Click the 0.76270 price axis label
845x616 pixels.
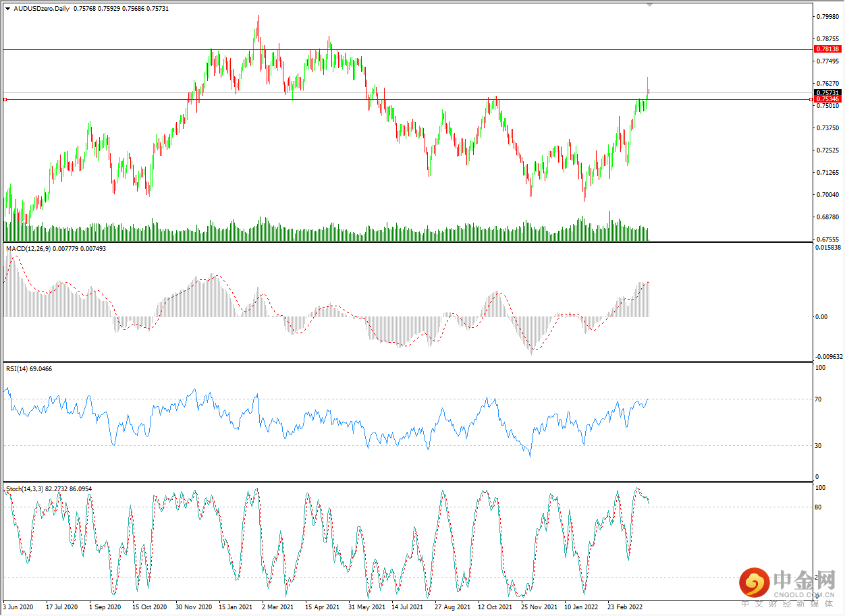827,83
